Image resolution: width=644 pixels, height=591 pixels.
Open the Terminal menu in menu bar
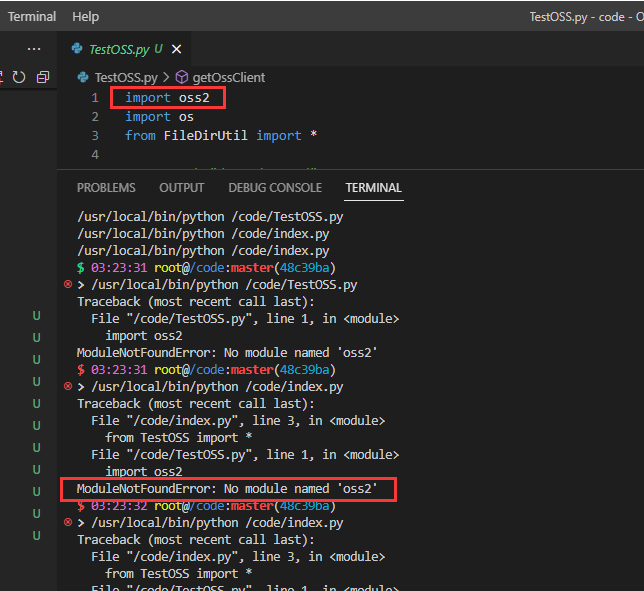click(32, 16)
